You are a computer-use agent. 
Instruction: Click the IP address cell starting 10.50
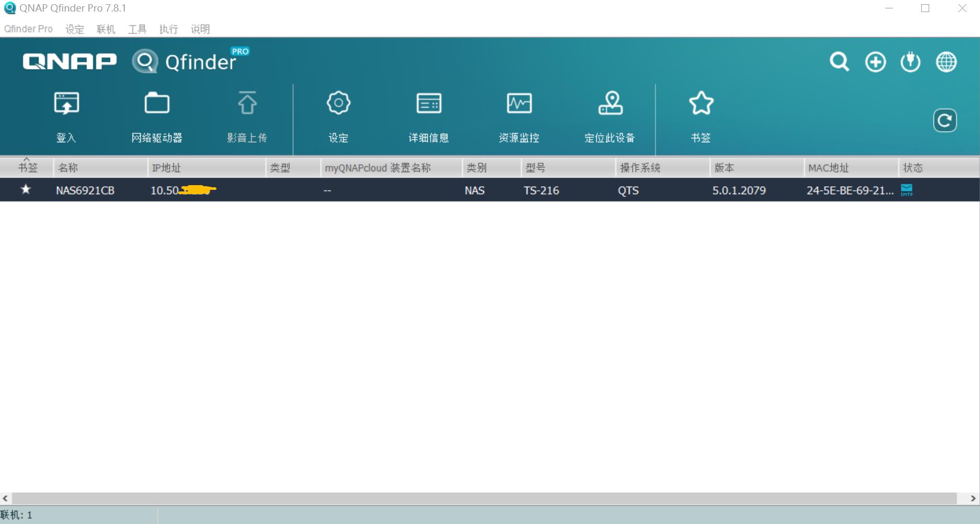coord(183,190)
